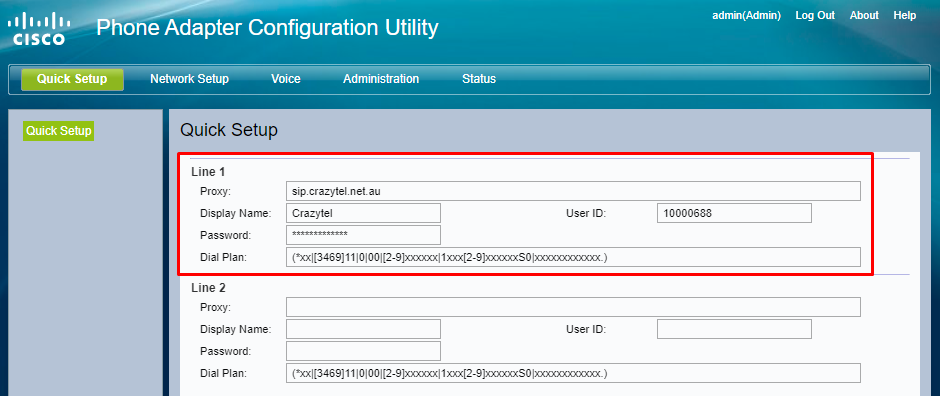Click the Line 2 section heading
The image size is (940, 396).
click(208, 288)
